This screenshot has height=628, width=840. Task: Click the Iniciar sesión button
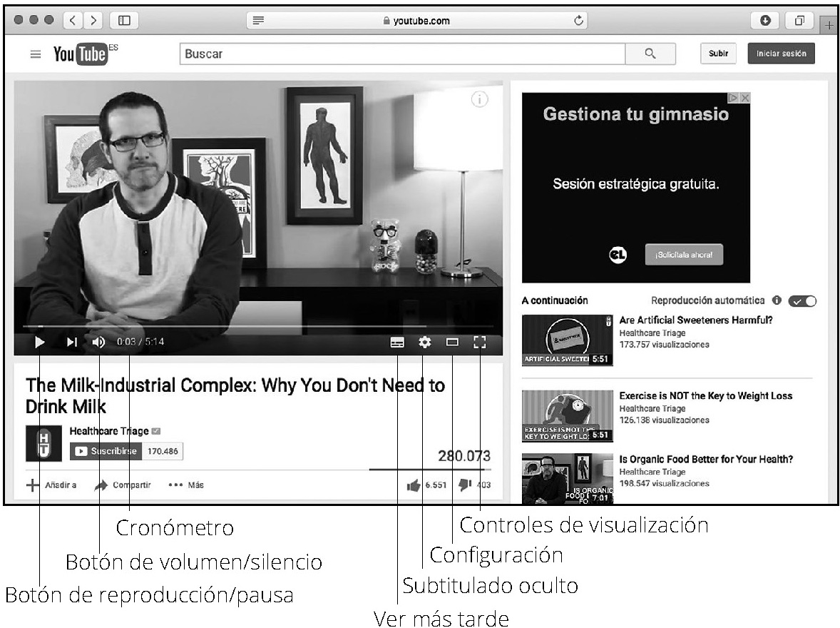(x=781, y=54)
